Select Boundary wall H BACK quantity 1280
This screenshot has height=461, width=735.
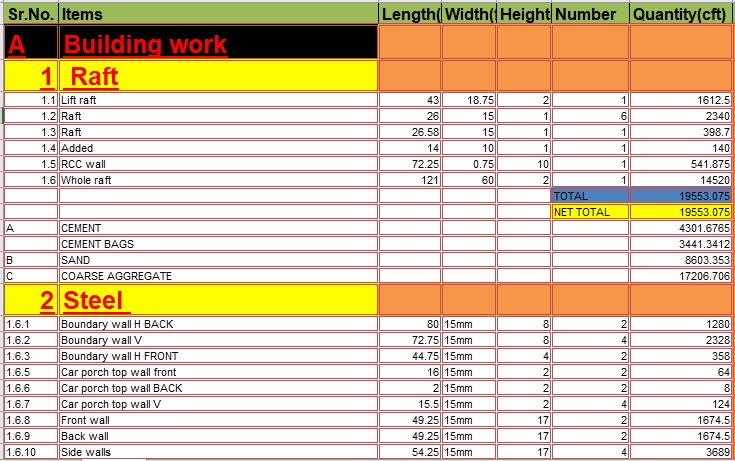point(681,324)
